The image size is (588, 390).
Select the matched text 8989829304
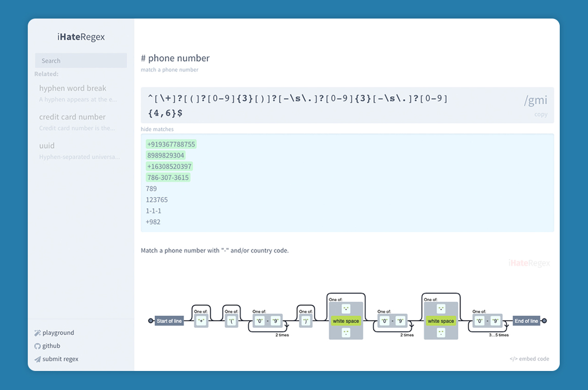166,155
